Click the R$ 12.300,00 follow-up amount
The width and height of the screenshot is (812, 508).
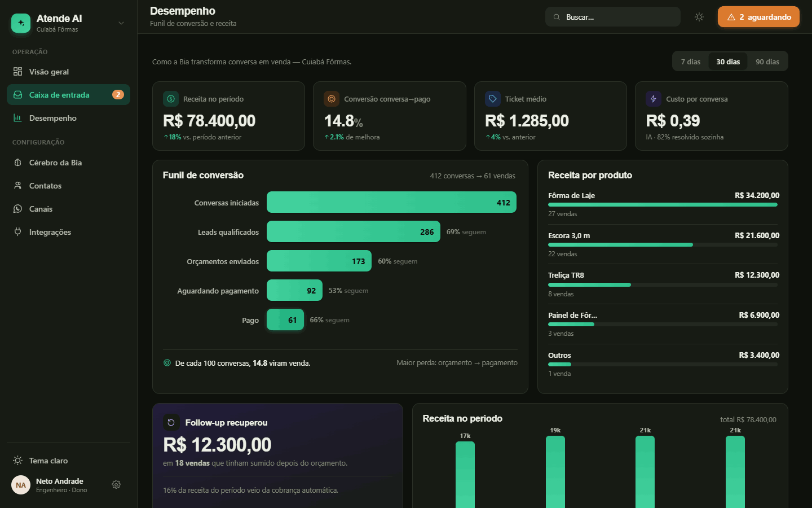pyautogui.click(x=217, y=445)
